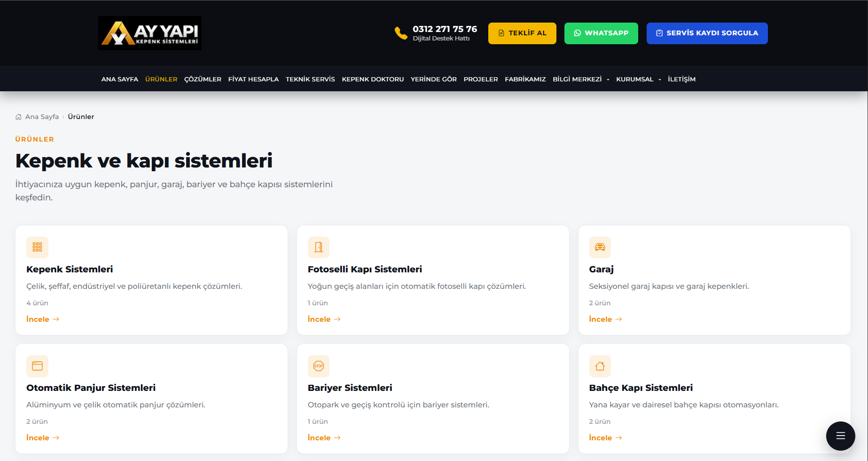Open Fabrikamız navigation item
This screenshot has height=461, width=868.
click(525, 79)
